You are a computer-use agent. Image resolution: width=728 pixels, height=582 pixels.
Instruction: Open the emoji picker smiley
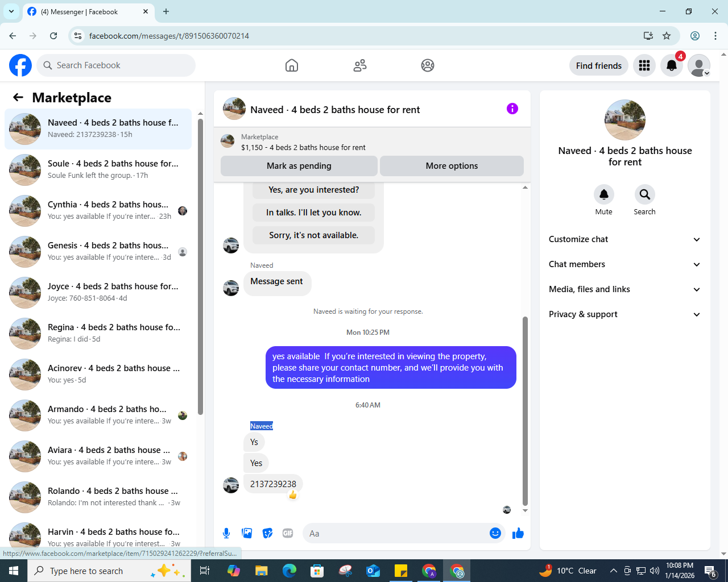tap(495, 533)
